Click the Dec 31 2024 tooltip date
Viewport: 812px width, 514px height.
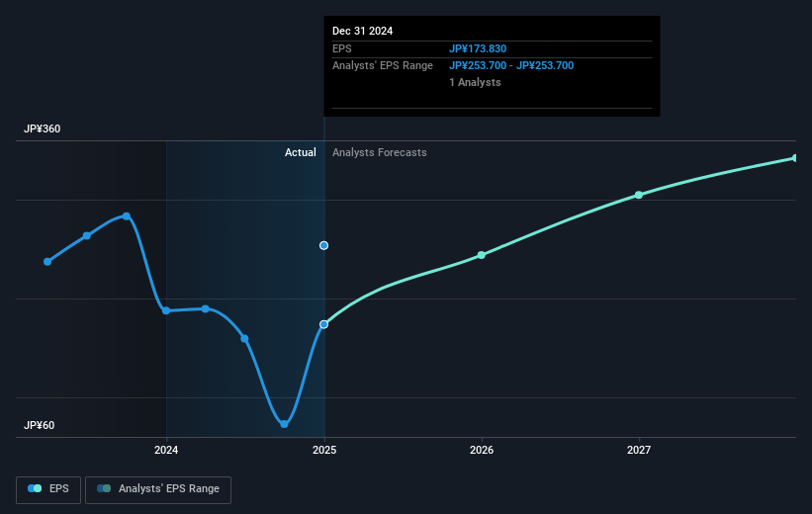click(363, 31)
